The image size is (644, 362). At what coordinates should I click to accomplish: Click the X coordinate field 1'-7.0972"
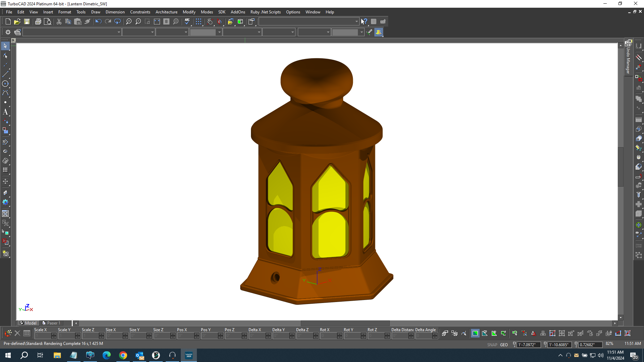529,345
